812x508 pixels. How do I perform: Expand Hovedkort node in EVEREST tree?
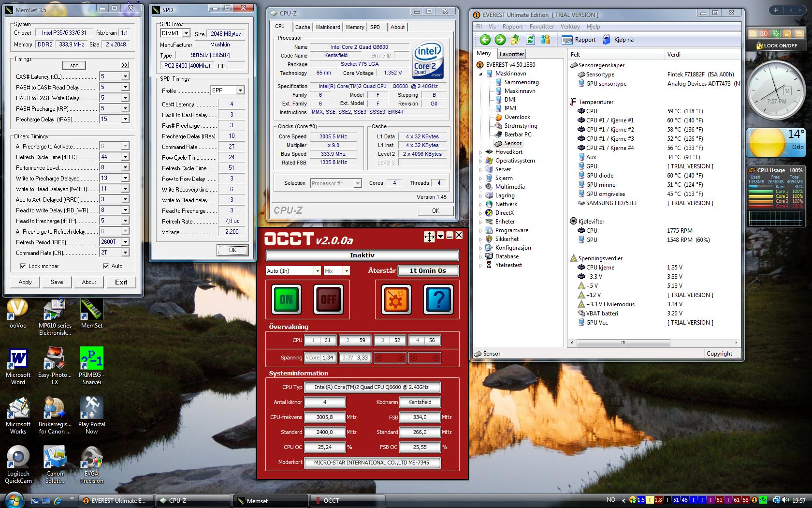click(x=480, y=152)
